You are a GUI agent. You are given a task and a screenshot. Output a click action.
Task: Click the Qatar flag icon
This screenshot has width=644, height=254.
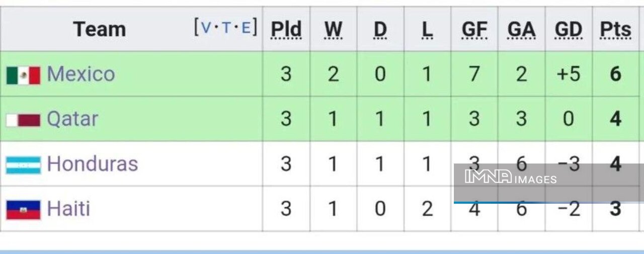(23, 120)
